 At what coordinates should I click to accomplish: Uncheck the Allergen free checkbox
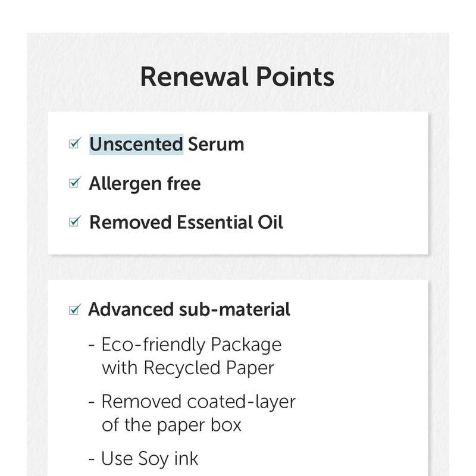click(74, 183)
